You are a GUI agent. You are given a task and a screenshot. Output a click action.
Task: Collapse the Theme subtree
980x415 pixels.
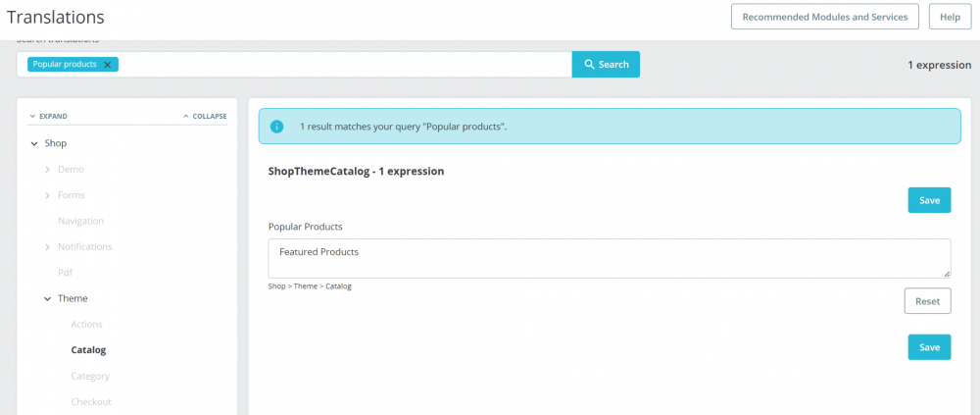47,298
